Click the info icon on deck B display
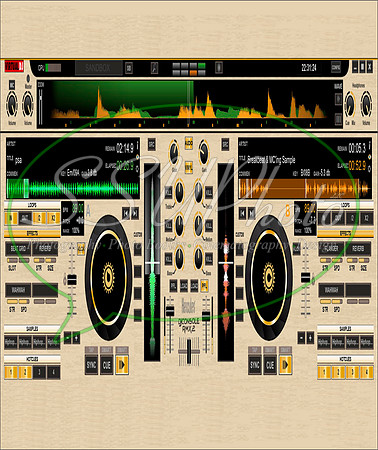Image resolution: width=378 pixels, height=450 pixels. click(369, 145)
